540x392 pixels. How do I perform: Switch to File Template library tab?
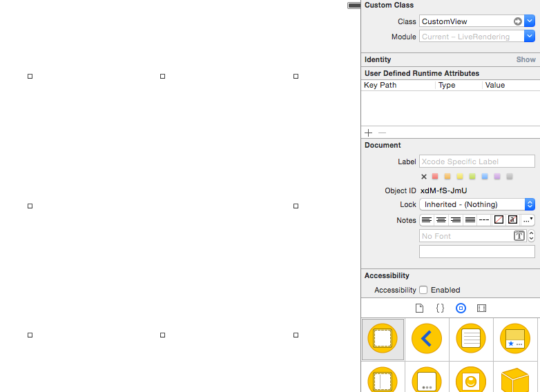point(419,308)
